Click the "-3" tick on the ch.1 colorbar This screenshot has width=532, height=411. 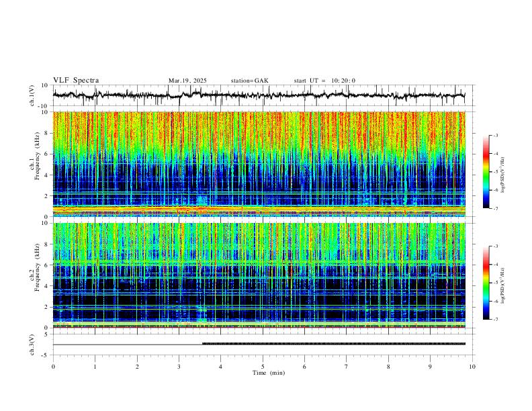(495, 135)
